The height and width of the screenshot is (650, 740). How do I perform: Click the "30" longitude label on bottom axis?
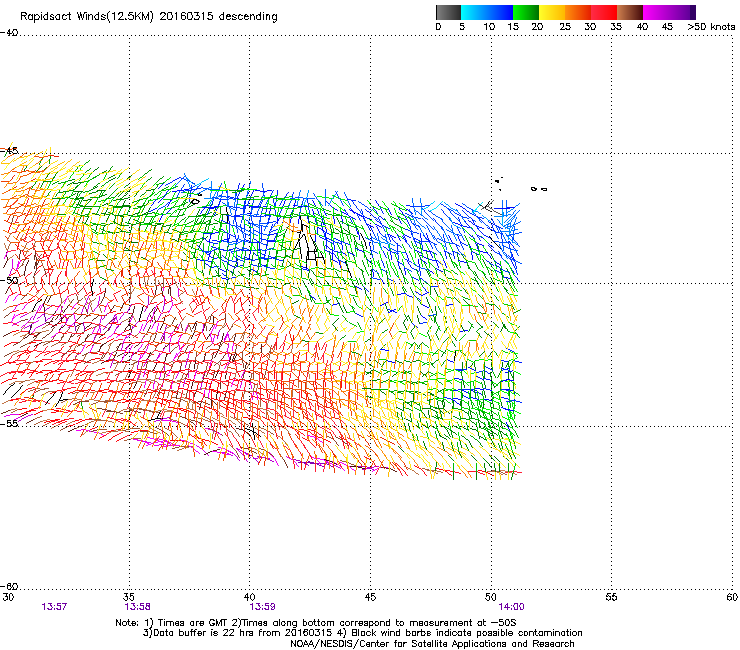click(x=8, y=597)
